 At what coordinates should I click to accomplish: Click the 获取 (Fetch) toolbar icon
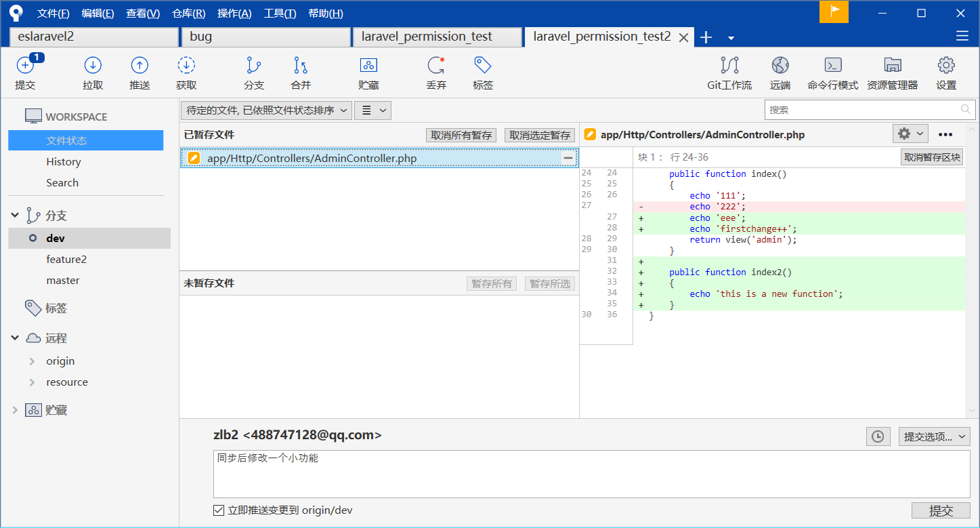coord(186,66)
